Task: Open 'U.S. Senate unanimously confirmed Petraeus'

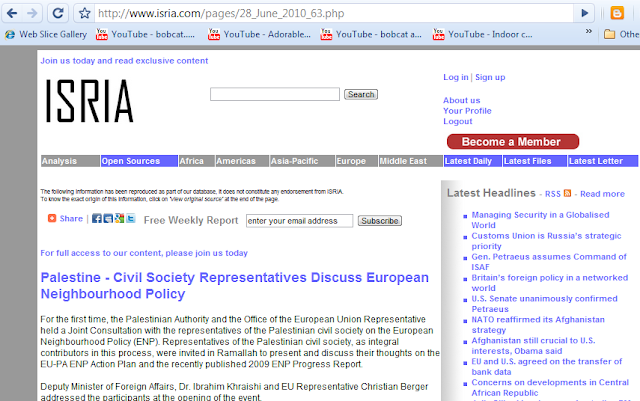Action: click(x=544, y=304)
